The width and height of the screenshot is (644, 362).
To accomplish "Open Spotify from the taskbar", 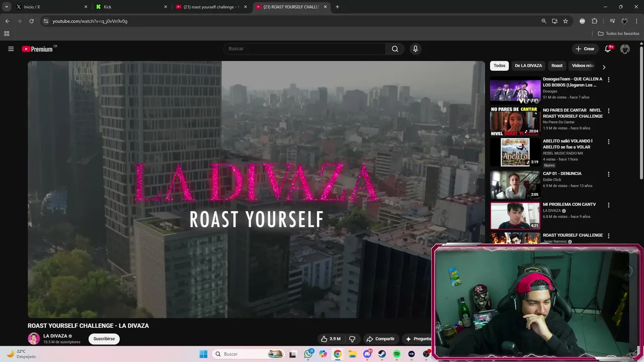I will tap(396, 354).
